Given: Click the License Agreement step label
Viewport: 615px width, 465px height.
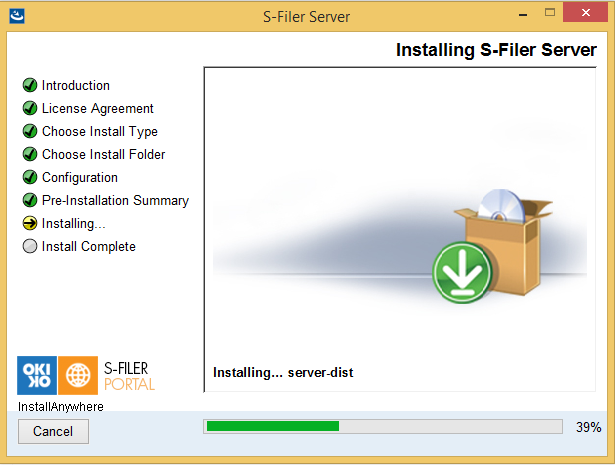Looking at the screenshot, I should pos(98,109).
